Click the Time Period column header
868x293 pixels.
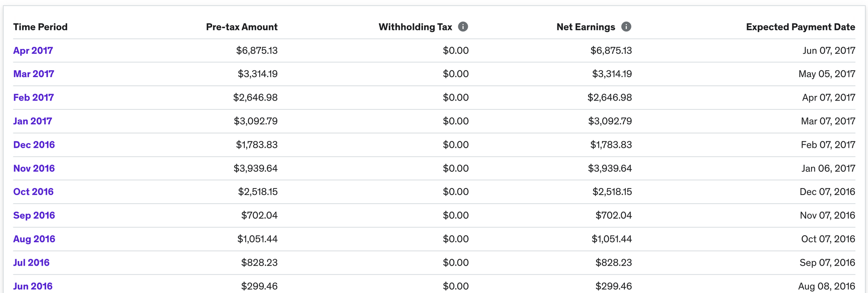click(40, 27)
